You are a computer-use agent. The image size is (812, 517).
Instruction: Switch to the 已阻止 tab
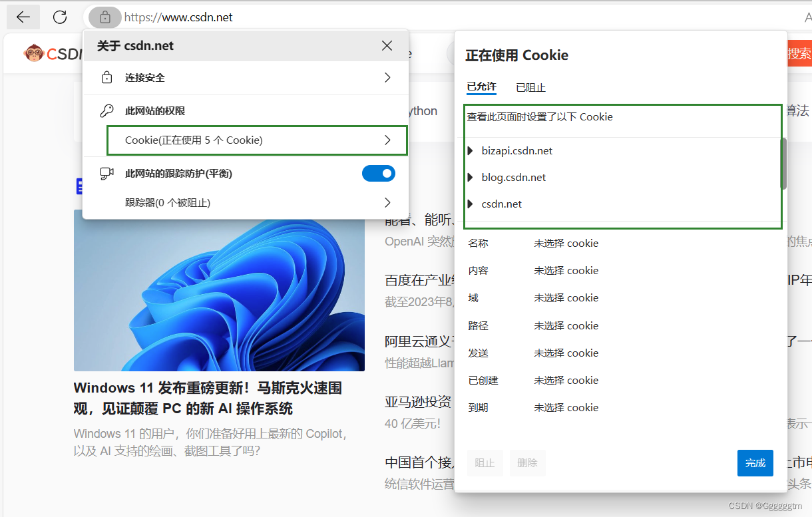(x=530, y=87)
